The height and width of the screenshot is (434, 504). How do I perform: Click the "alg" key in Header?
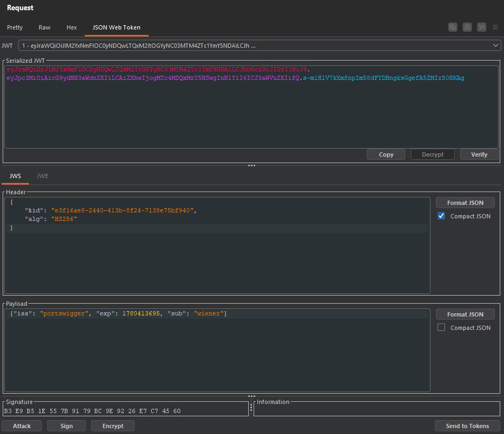click(34, 219)
